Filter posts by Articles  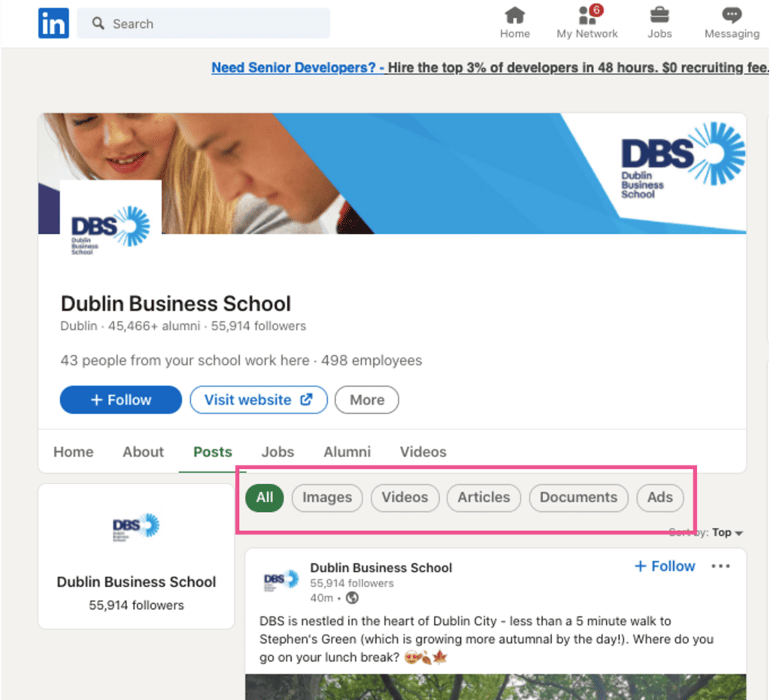pyautogui.click(x=484, y=497)
